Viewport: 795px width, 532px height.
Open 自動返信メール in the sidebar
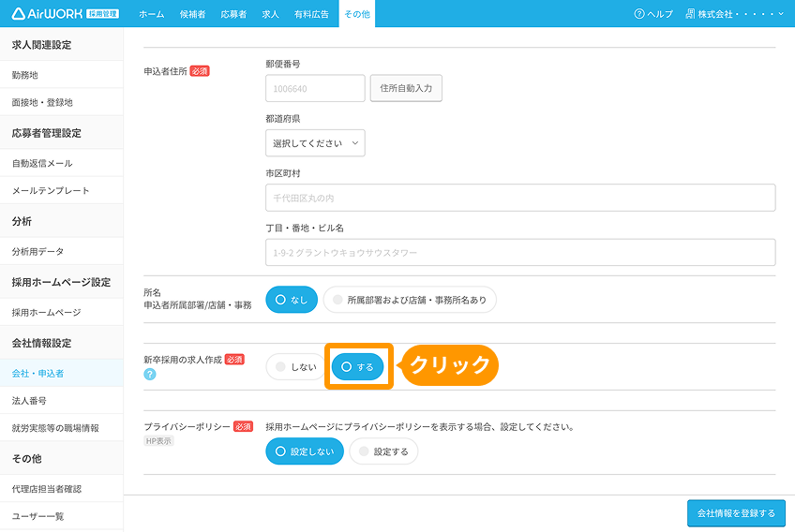(42, 163)
